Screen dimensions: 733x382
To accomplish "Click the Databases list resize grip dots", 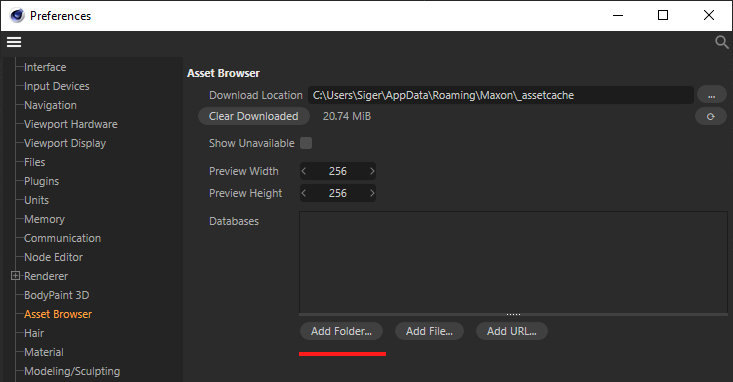I will (x=513, y=315).
